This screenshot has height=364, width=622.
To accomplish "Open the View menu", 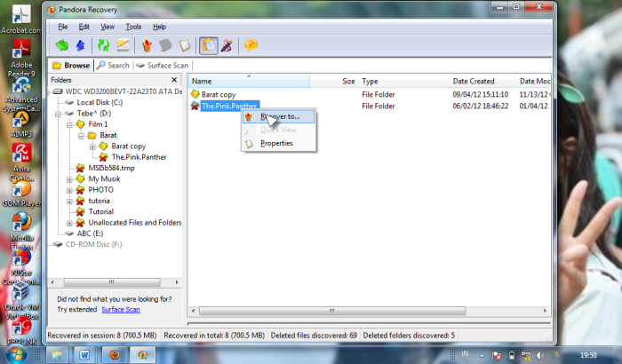I will pos(108,27).
